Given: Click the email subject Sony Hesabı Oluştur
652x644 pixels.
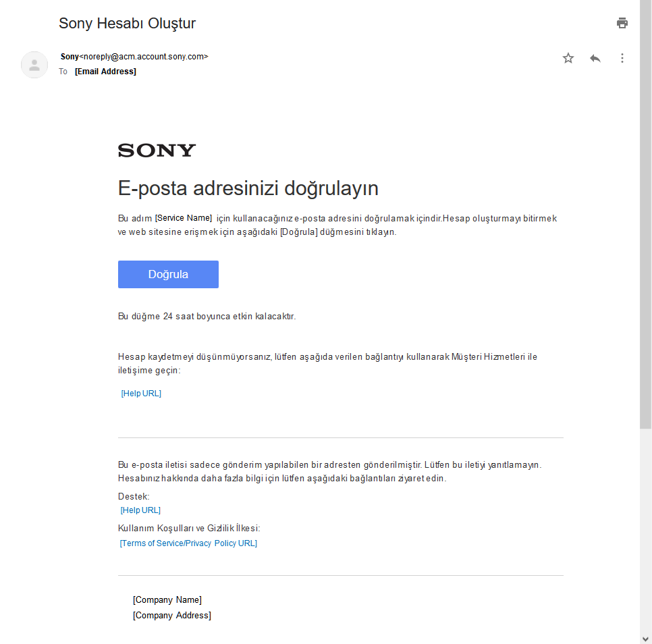Looking at the screenshot, I should coord(127,23).
